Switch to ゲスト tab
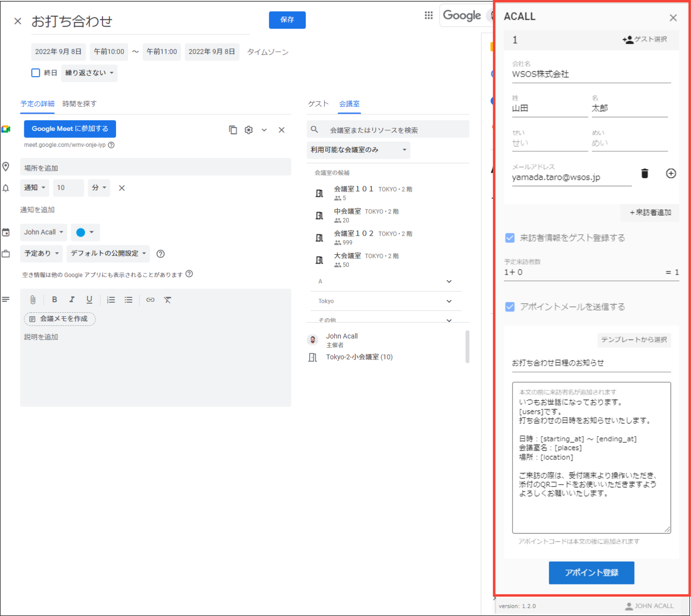691x616 pixels. [318, 104]
